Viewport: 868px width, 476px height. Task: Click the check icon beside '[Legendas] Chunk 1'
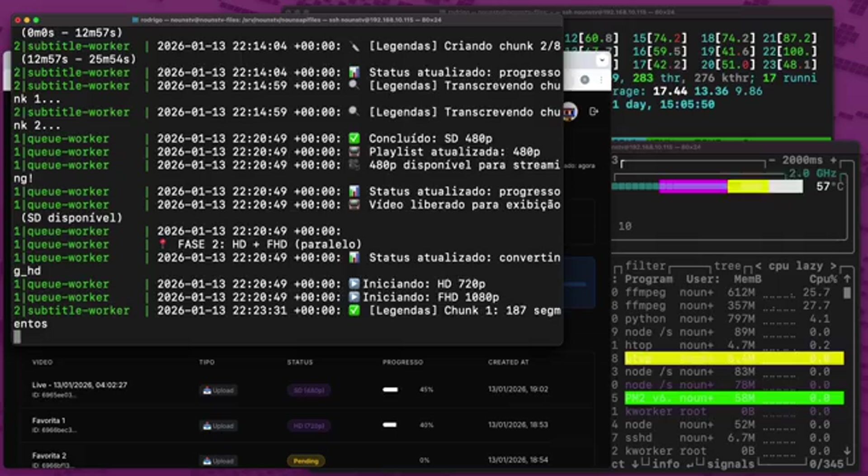click(x=354, y=310)
